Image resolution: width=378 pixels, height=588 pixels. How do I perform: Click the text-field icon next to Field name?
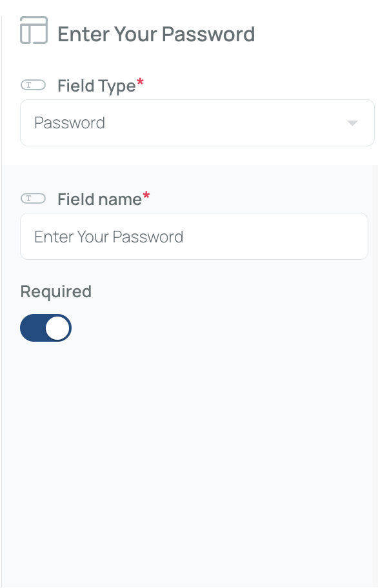tap(33, 199)
